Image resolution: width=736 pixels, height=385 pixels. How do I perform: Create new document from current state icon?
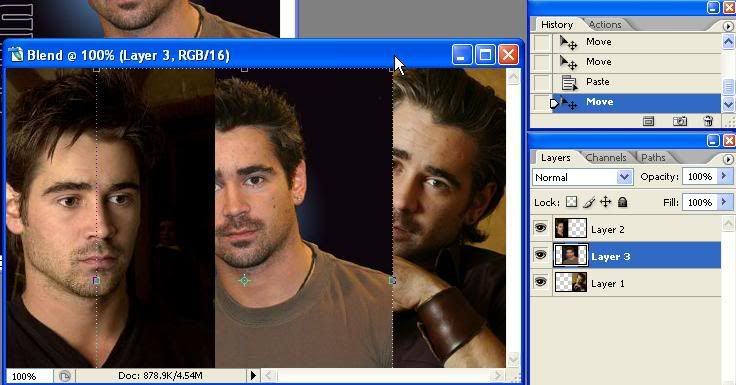pos(648,122)
